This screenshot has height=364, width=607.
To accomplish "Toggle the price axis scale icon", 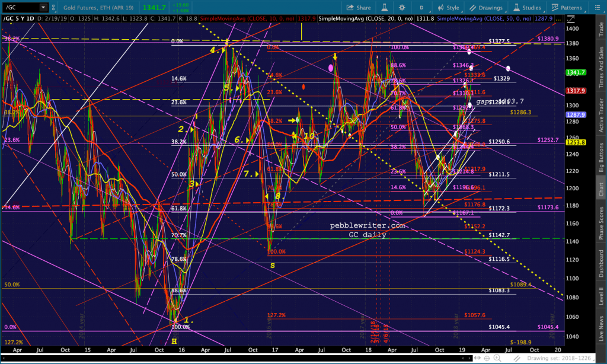I will [571, 18].
